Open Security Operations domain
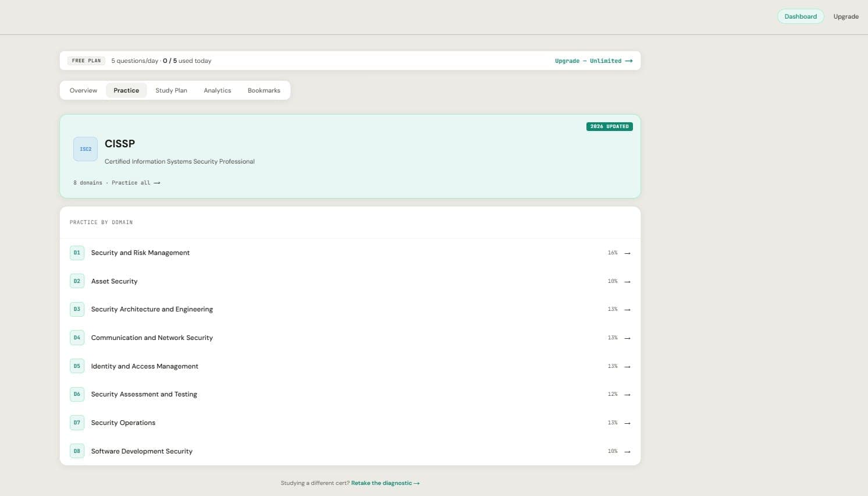This screenshot has height=496, width=868. pyautogui.click(x=350, y=423)
